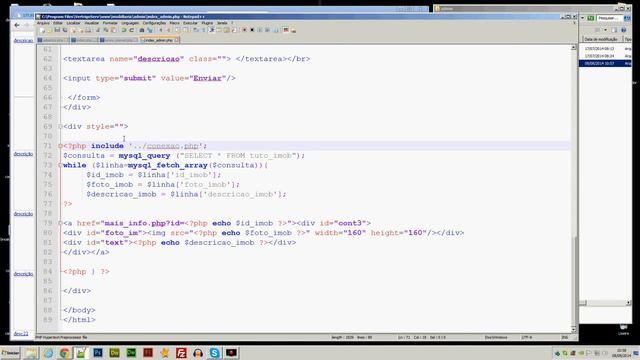Open Skype from the taskbar
This screenshot has width=640, height=360.
215,353
